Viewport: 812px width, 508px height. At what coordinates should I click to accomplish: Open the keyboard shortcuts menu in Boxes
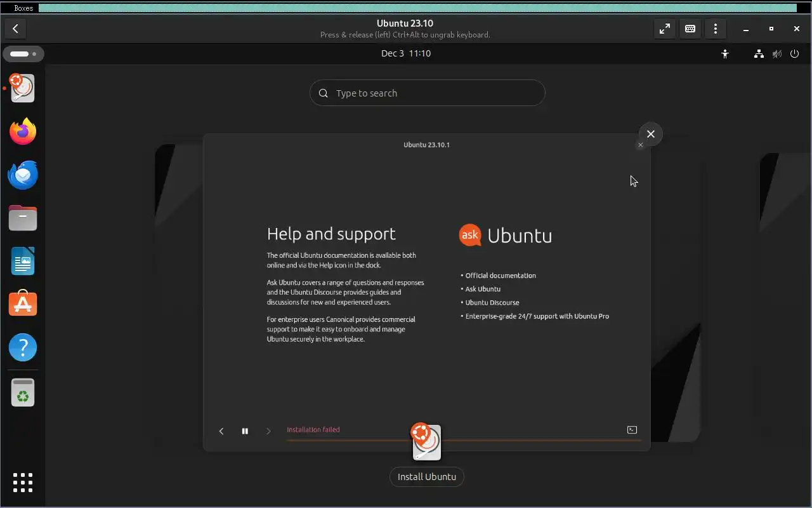point(690,29)
